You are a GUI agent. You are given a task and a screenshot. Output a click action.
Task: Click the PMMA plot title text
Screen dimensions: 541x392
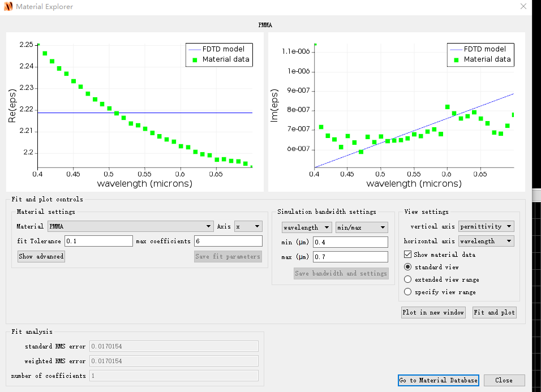(x=265, y=25)
